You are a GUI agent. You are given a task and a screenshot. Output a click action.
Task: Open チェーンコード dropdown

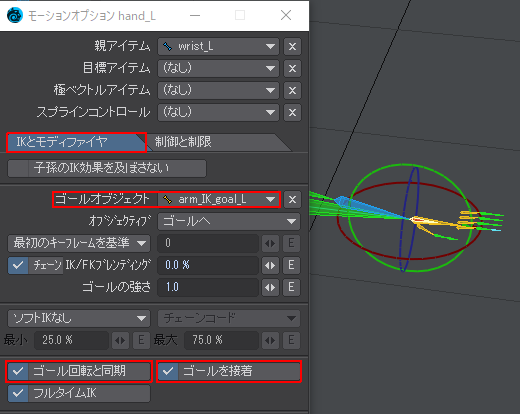coord(229,318)
